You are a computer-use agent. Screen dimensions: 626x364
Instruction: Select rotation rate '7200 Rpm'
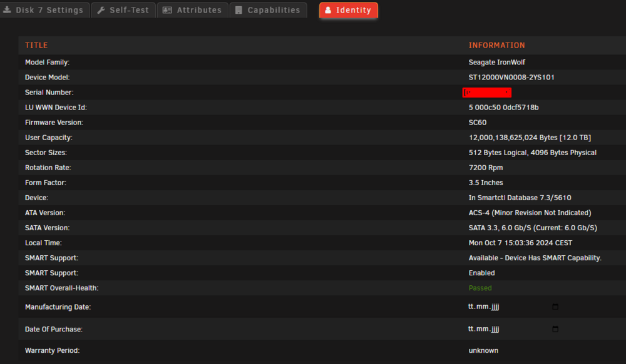pos(486,168)
